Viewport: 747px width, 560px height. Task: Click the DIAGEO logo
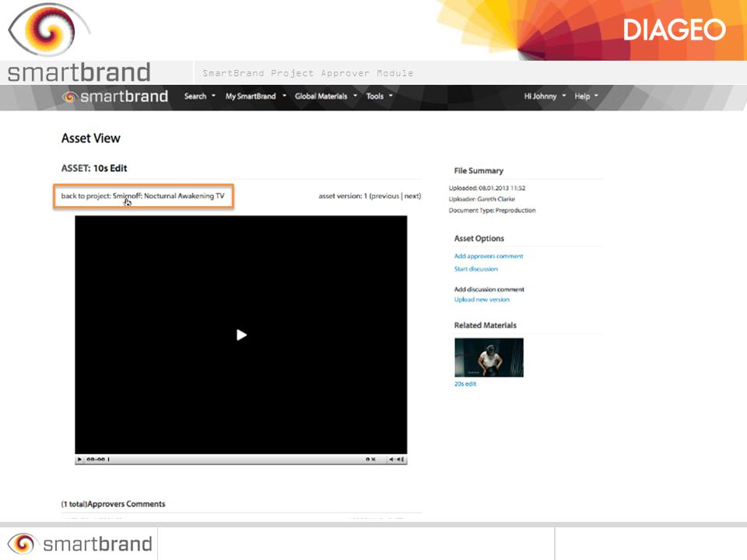674,30
